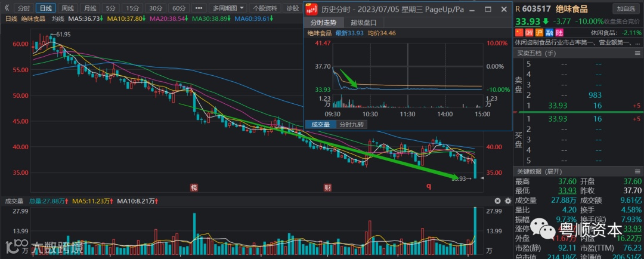This screenshot has height=259, width=644.
Task: Open 关键数据 panel menu icon
Action: 637,171
